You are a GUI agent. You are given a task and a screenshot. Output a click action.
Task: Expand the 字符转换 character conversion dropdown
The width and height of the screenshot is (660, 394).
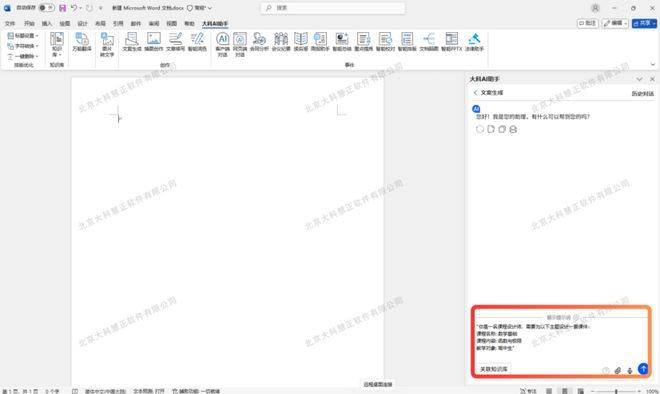click(23, 46)
